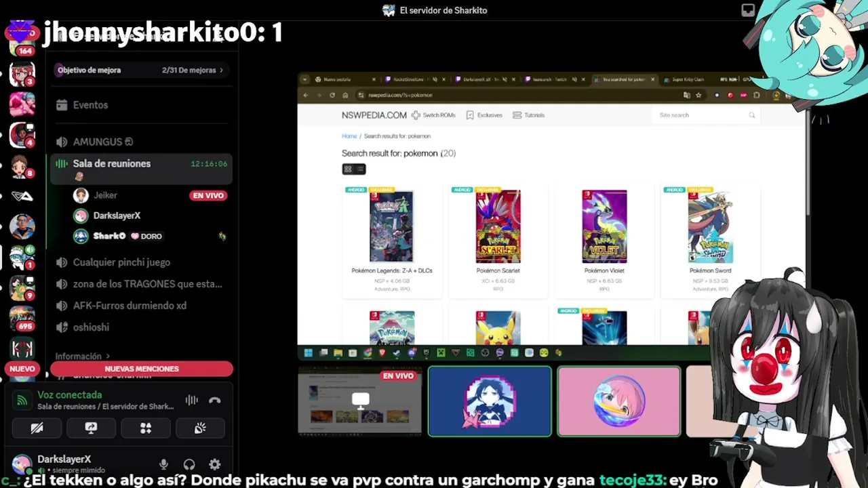Click the Site search field

pos(705,115)
